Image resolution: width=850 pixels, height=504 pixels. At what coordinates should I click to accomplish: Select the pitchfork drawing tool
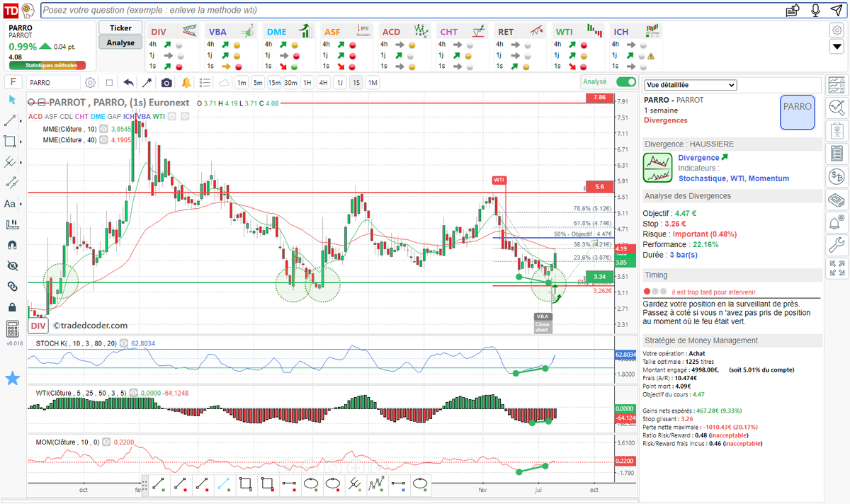11,161
